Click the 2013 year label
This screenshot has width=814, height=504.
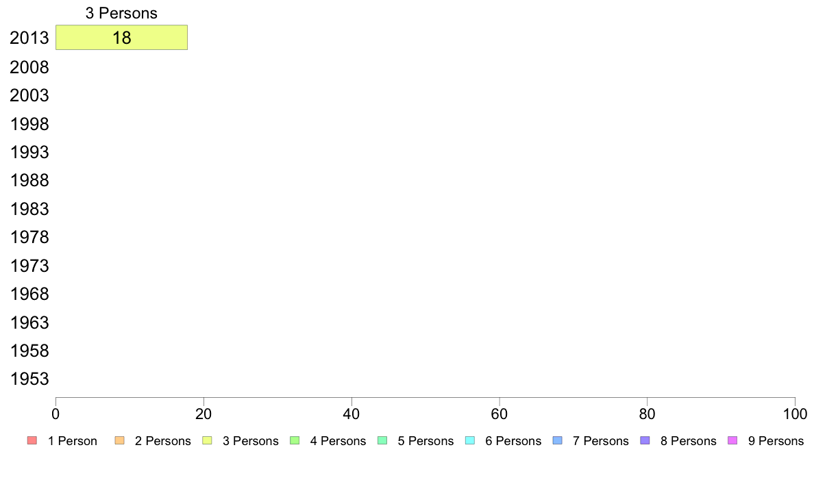click(29, 38)
